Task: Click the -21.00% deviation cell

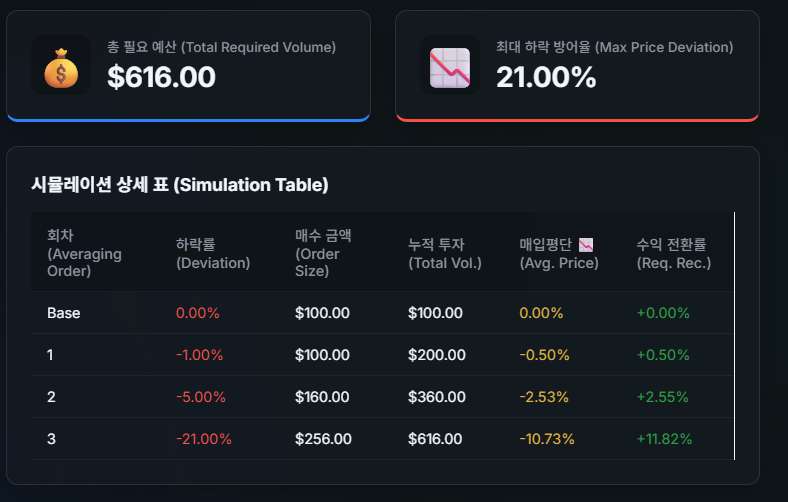Action: click(203, 439)
